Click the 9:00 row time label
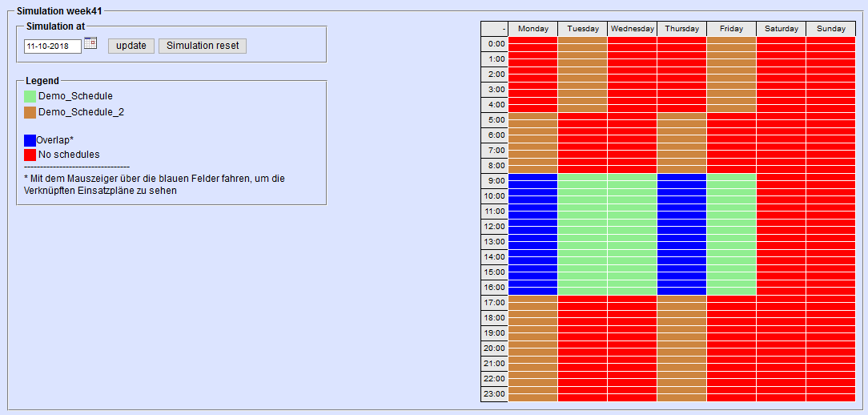868x415 pixels. click(x=496, y=181)
